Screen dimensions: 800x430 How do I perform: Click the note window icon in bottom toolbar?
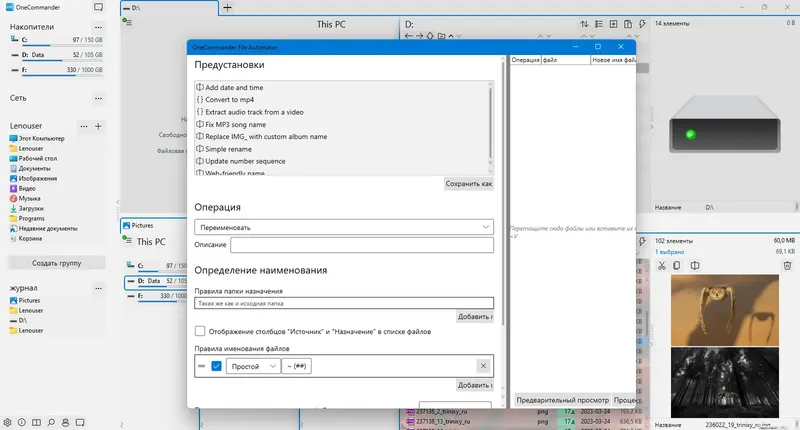(80, 422)
